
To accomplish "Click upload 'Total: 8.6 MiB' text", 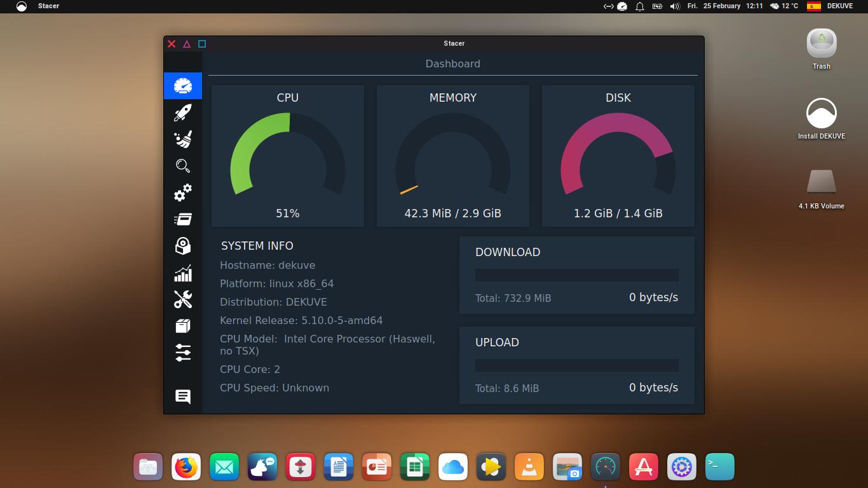I will coord(507,388).
